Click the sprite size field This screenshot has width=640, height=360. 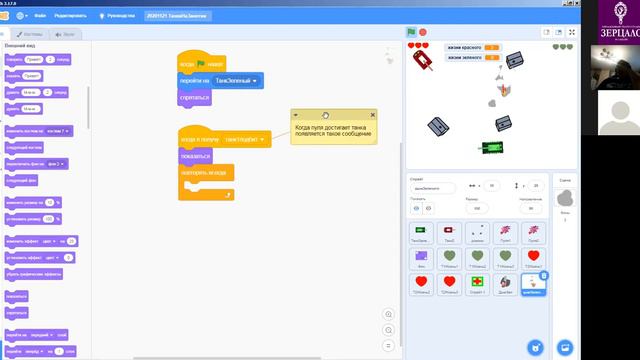point(476,209)
